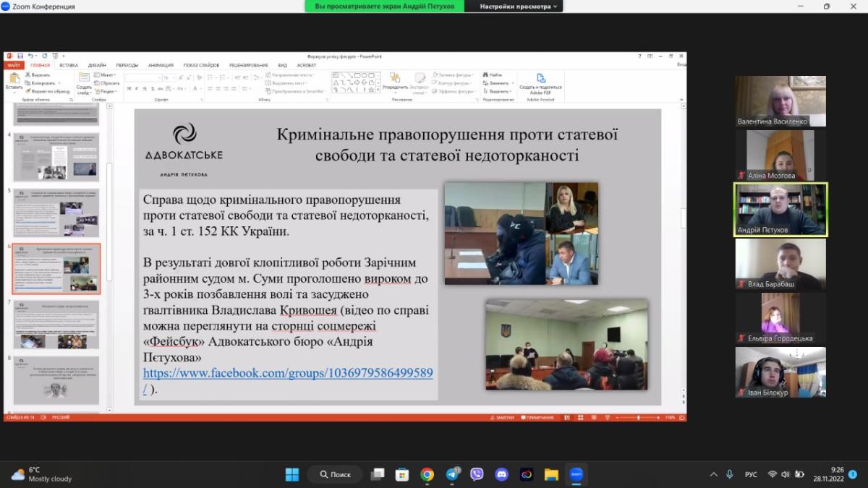Click Task View icon in taskbar
This screenshot has width=868, height=488.
(x=378, y=474)
